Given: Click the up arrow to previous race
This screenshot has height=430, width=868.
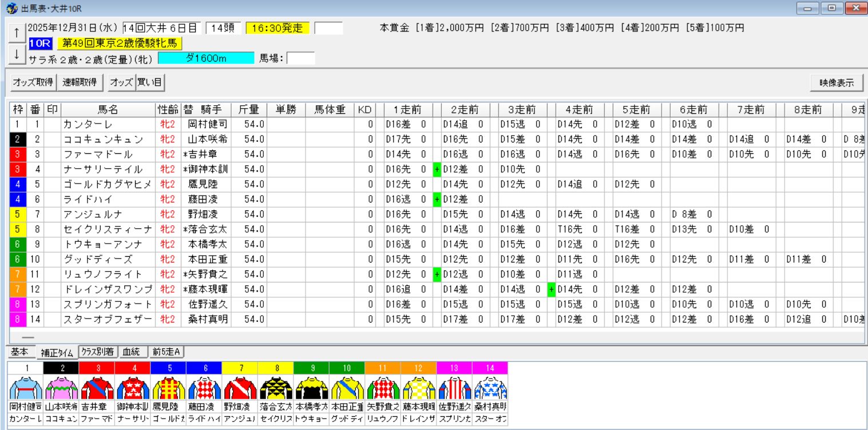Looking at the screenshot, I should pyautogui.click(x=17, y=29).
